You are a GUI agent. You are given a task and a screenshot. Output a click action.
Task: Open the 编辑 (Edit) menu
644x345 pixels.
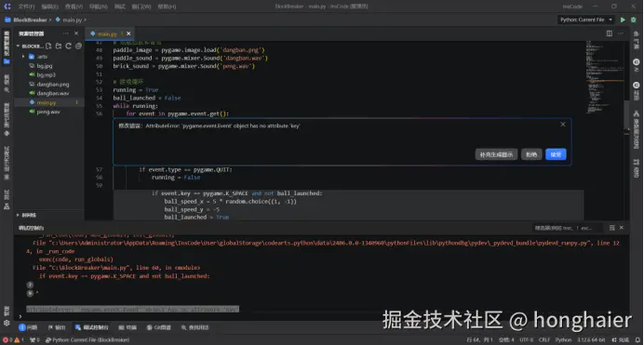point(49,7)
